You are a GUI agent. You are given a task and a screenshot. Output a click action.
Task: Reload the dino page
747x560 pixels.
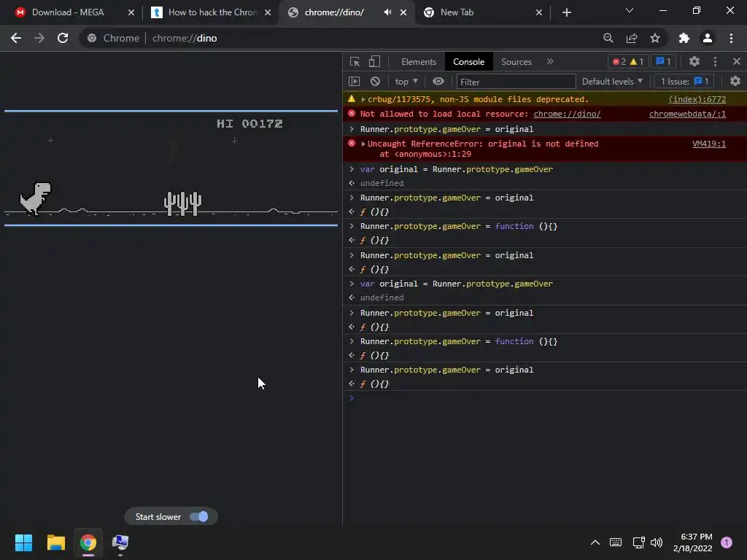tap(63, 38)
